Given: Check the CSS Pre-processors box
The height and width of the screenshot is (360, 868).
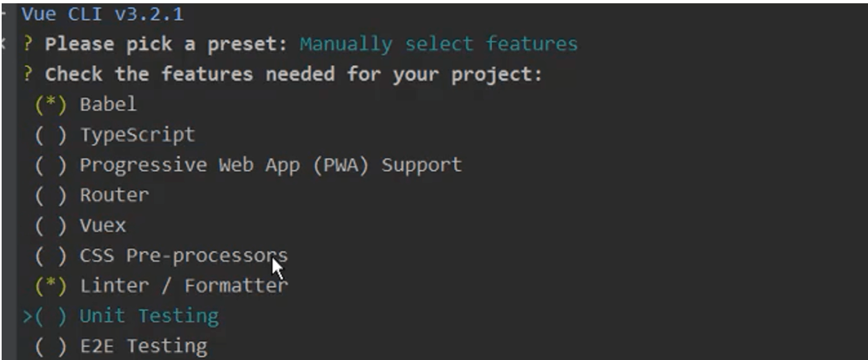Looking at the screenshot, I should click(x=50, y=255).
